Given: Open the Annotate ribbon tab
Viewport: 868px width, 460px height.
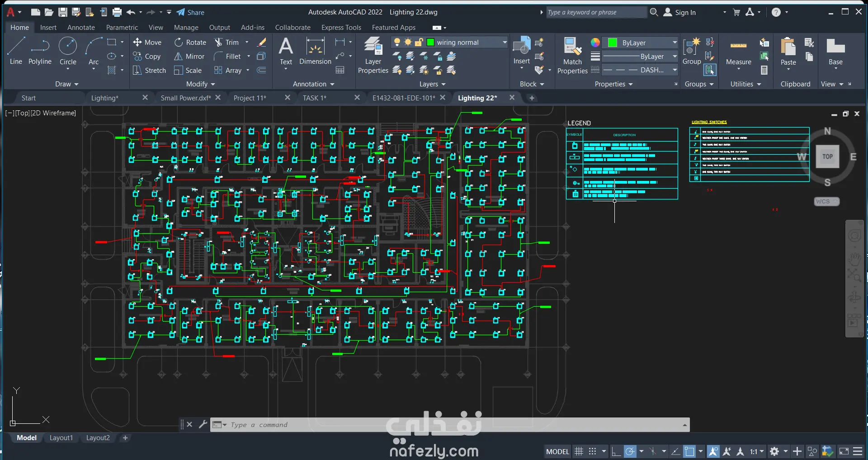Looking at the screenshot, I should tap(81, 28).
